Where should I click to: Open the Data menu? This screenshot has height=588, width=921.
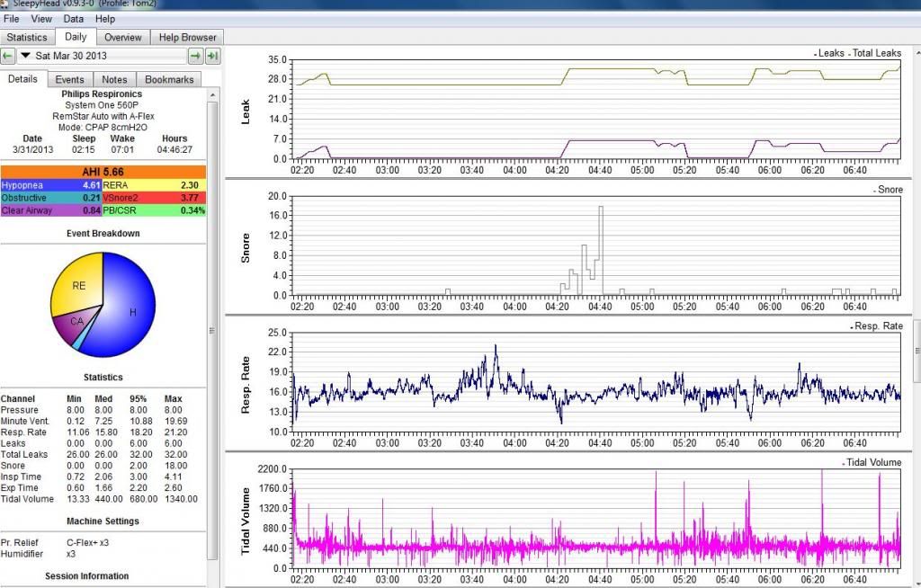pos(74,19)
